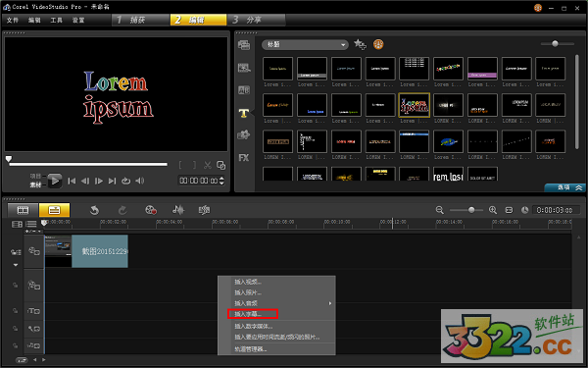
Task: Expand the insert audio submenu arrow
Action: click(330, 303)
